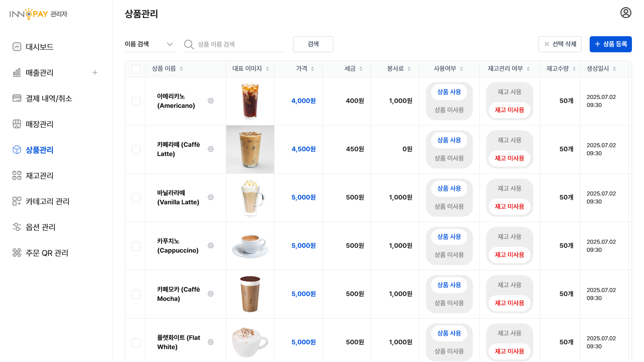The height and width of the screenshot is (362, 644).
Task: Sort by price column arrows
Action: (x=313, y=69)
